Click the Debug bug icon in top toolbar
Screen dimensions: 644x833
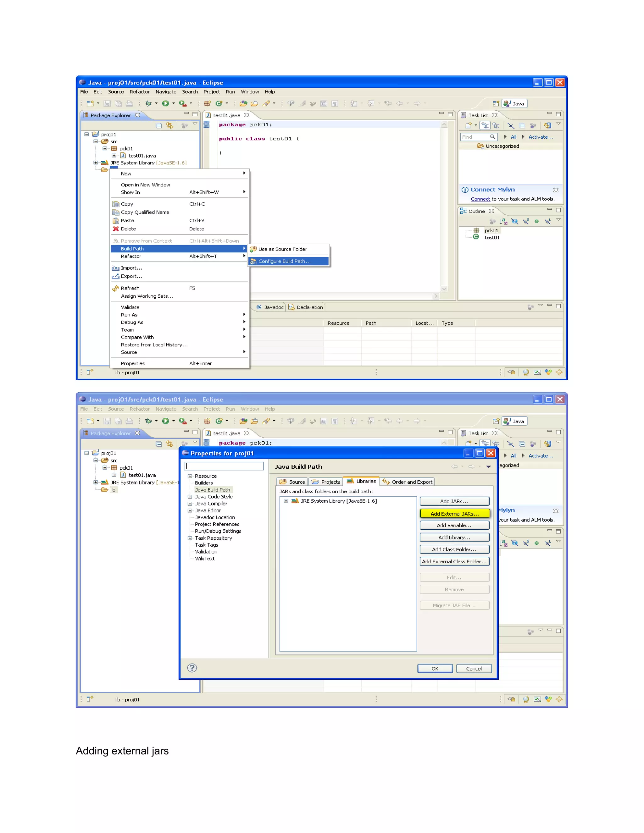tap(148, 103)
